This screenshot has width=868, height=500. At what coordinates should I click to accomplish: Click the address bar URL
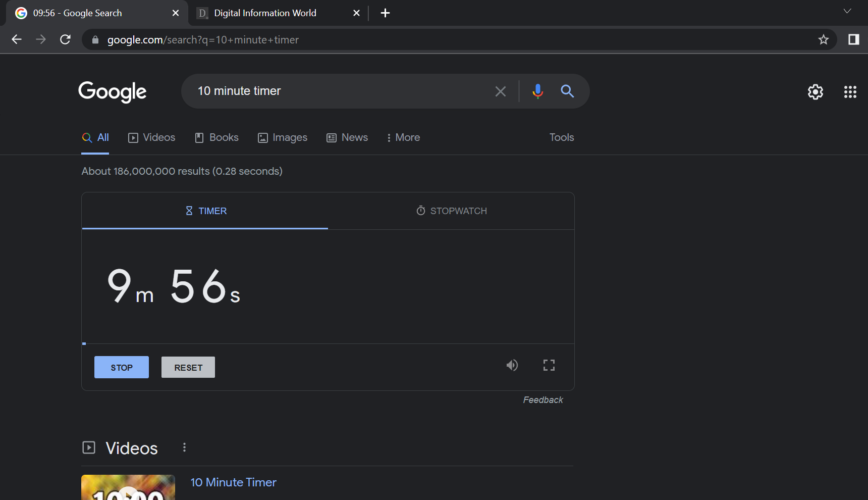click(203, 40)
